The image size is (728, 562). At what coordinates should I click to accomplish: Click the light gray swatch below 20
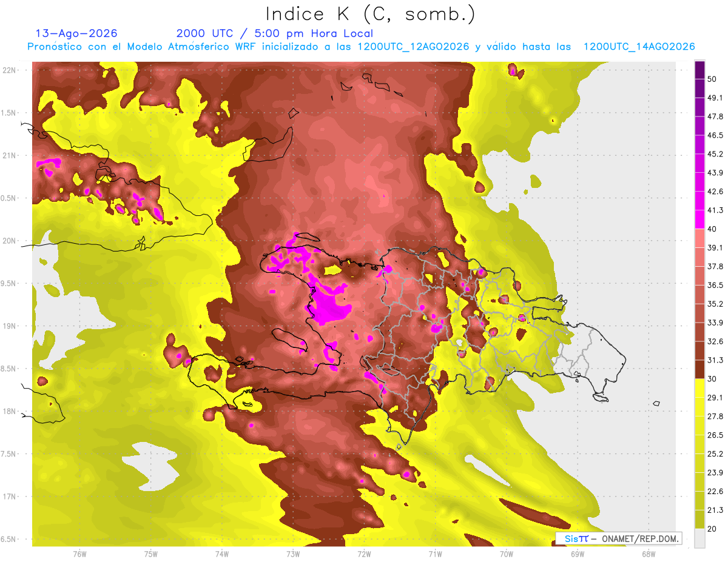click(699, 538)
